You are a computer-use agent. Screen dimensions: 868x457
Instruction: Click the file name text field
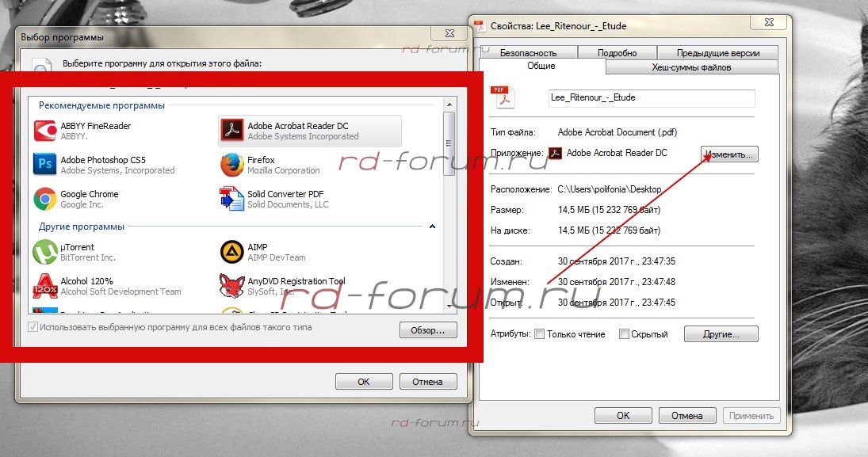click(x=652, y=98)
